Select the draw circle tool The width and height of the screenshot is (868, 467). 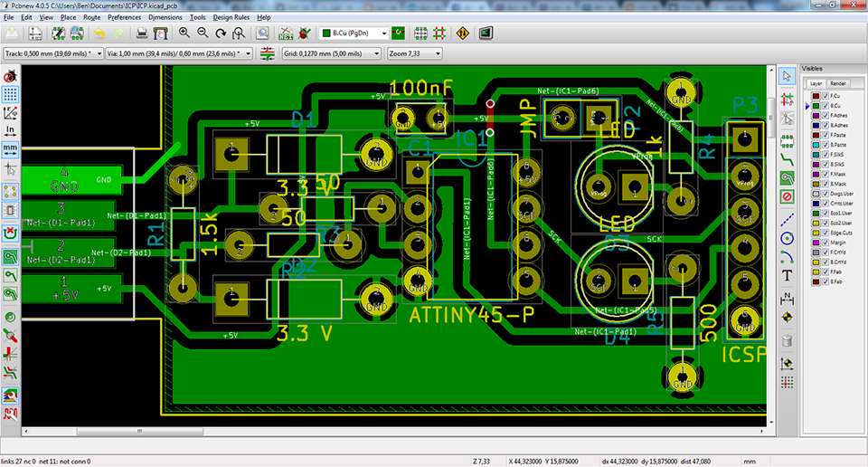787,238
